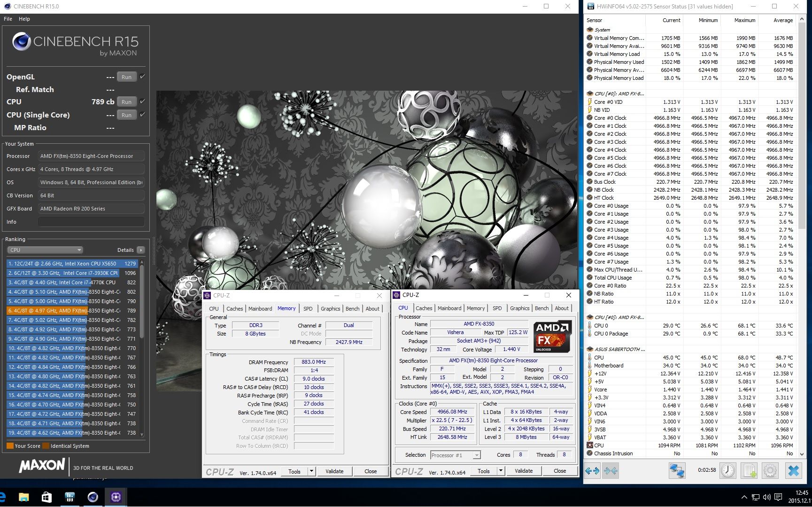This screenshot has height=507, width=812.
Task: Open the Tools dropdown arrow in the Memory window
Action: [311, 471]
